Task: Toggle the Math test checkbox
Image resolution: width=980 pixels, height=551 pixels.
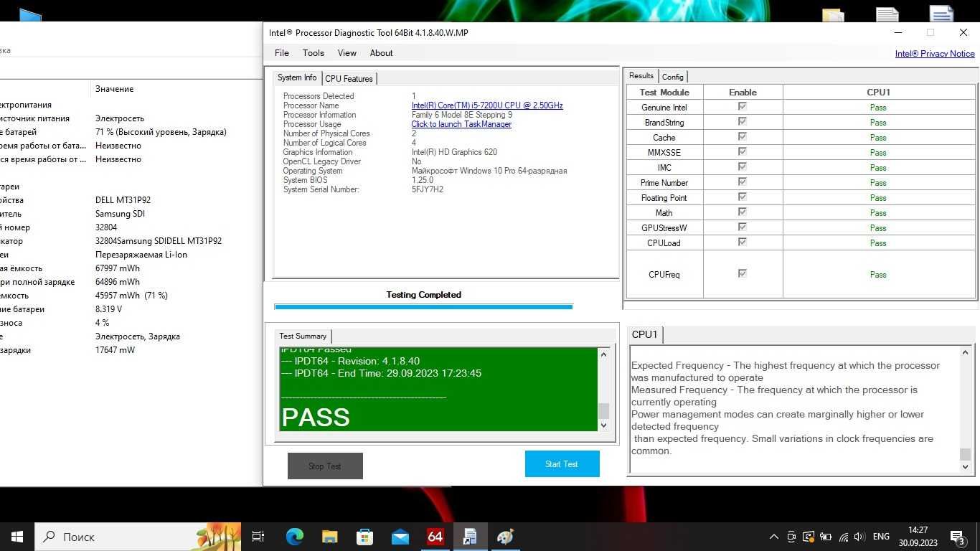Action: pos(743,212)
